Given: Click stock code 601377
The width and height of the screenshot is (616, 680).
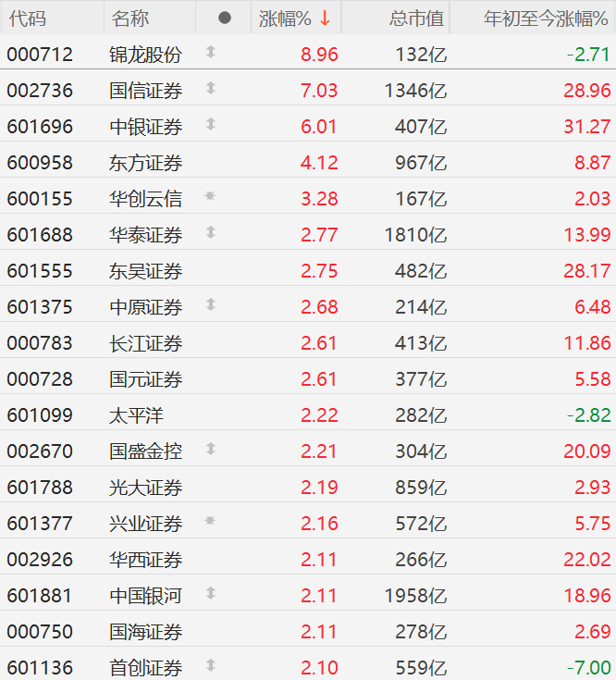Looking at the screenshot, I should click(40, 524).
